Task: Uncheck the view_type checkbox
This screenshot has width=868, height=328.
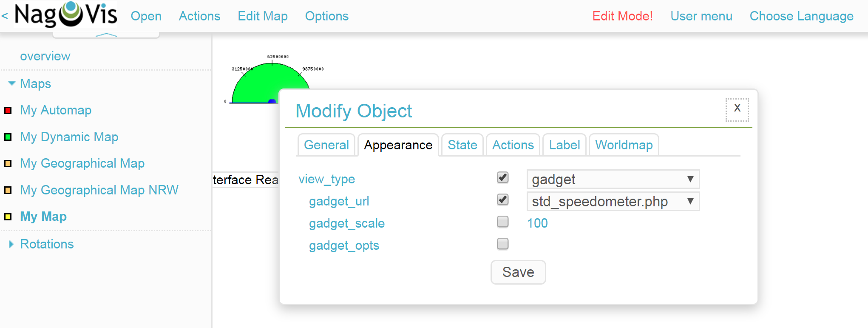Action: 503,177
